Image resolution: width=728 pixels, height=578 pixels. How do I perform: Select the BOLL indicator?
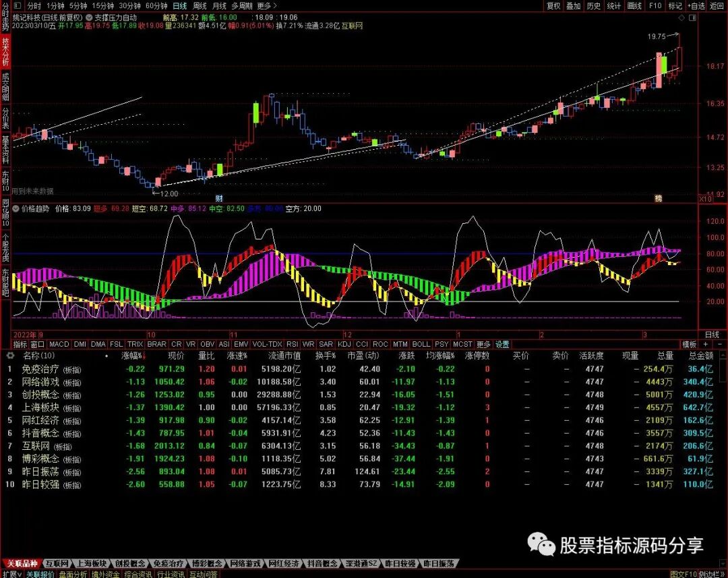pyautogui.click(x=421, y=344)
